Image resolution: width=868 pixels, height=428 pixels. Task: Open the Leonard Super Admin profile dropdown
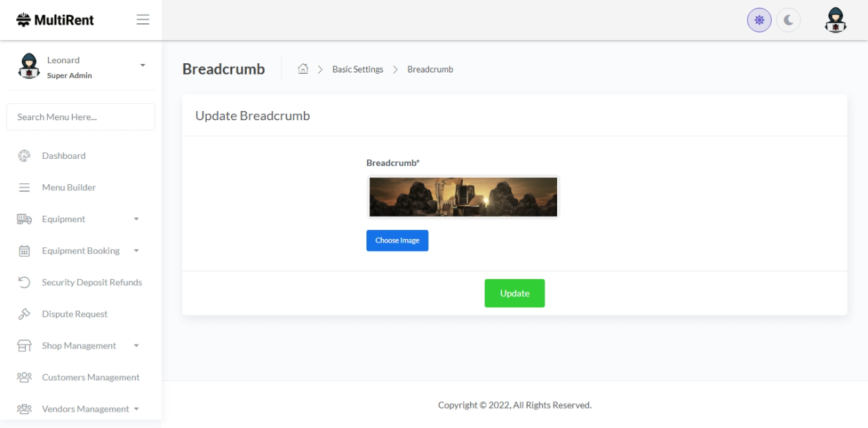point(143,65)
